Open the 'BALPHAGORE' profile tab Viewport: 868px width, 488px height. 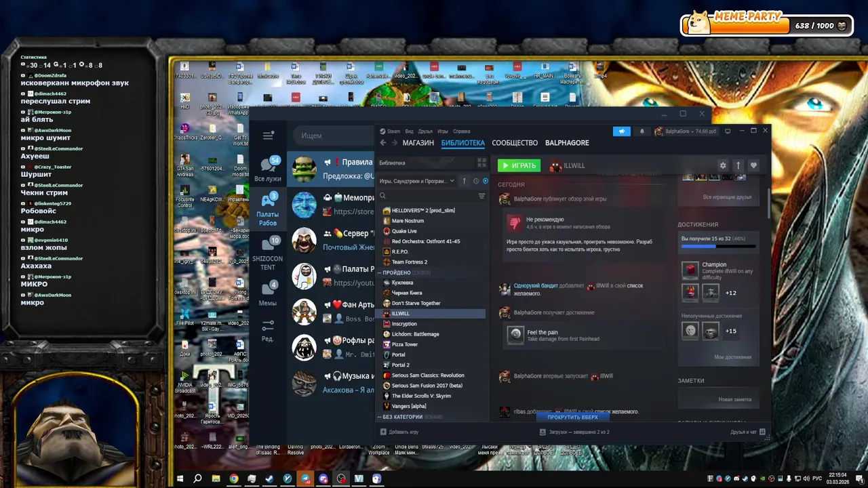[567, 143]
